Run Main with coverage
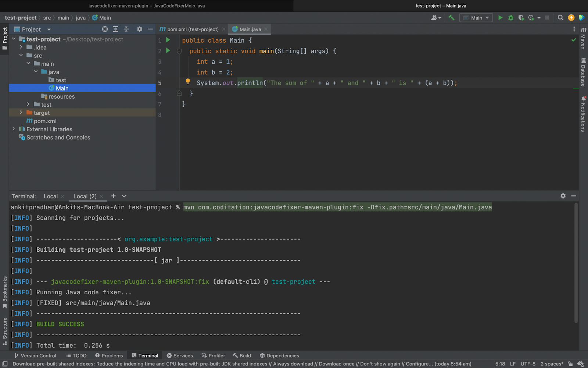The height and width of the screenshot is (368, 588). [521, 18]
